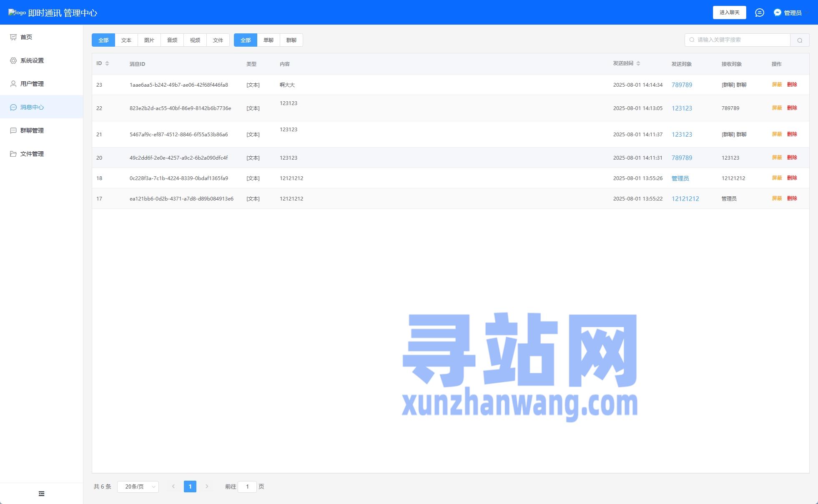Image resolution: width=818 pixels, height=504 pixels.
Task: Sort table by ID column arrows
Action: click(x=107, y=63)
